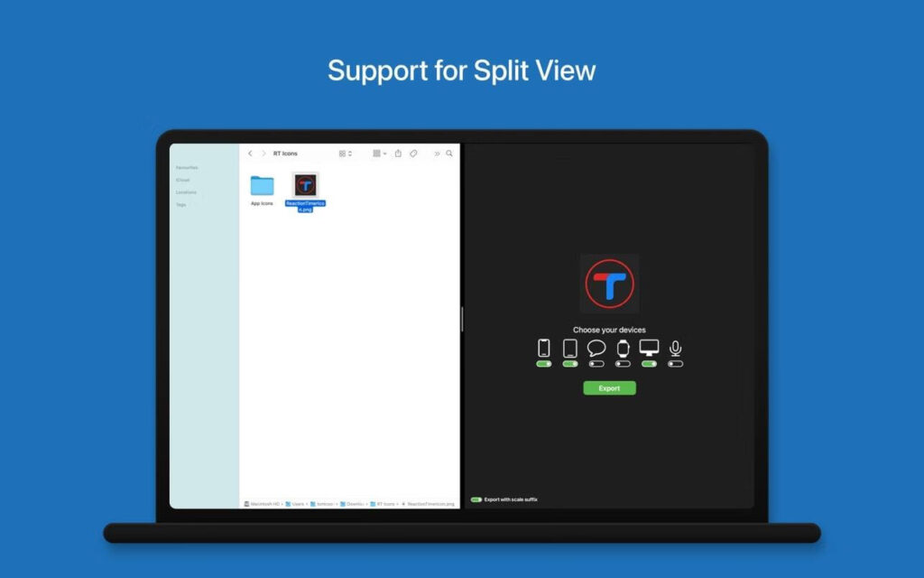The height and width of the screenshot is (578, 924).
Task: Select Tags in the Finder sidebar
Action: (x=180, y=205)
